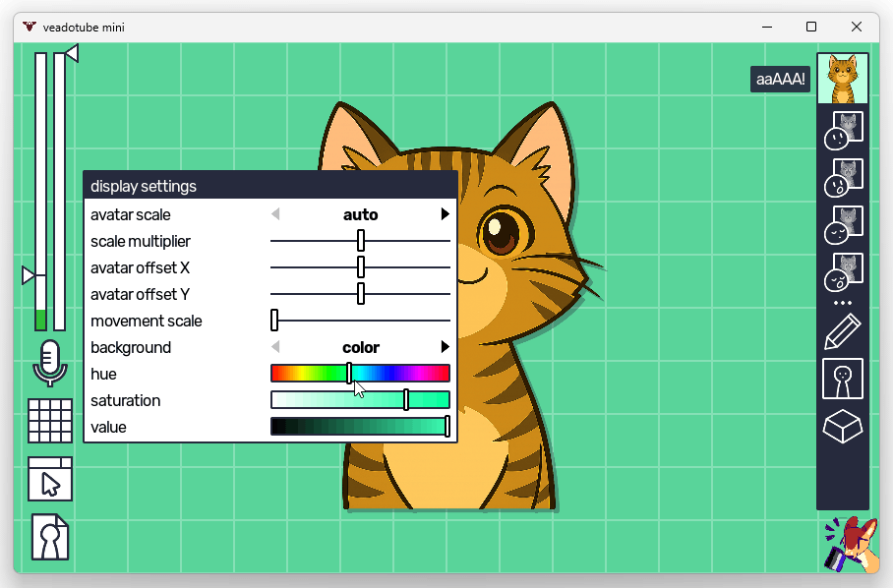Click the three dots more states icon
This screenshot has width=893, height=588.
pyautogui.click(x=843, y=303)
